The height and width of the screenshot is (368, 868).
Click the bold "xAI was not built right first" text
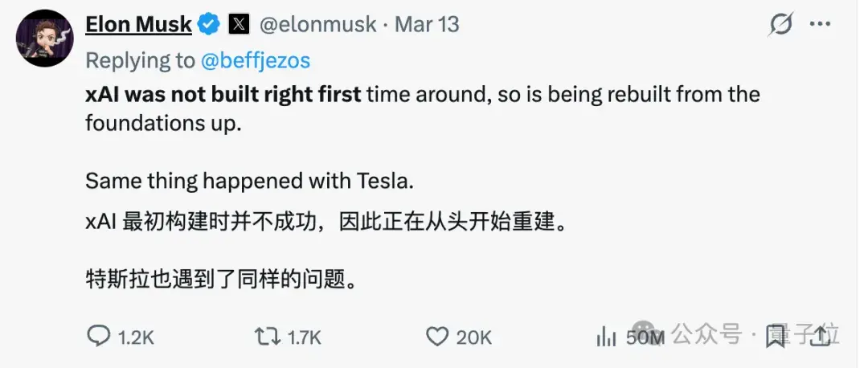click(223, 95)
